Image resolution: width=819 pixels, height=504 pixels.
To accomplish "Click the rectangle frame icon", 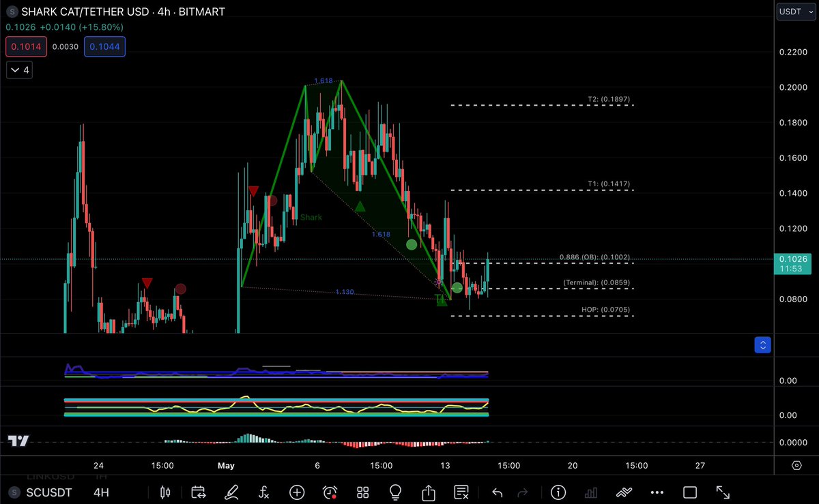I will pos(690,492).
